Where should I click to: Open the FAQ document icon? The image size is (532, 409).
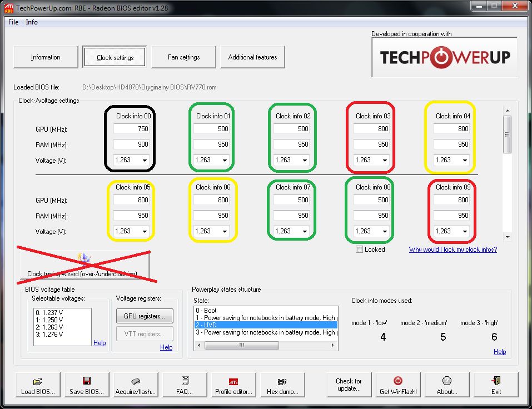[x=185, y=381]
